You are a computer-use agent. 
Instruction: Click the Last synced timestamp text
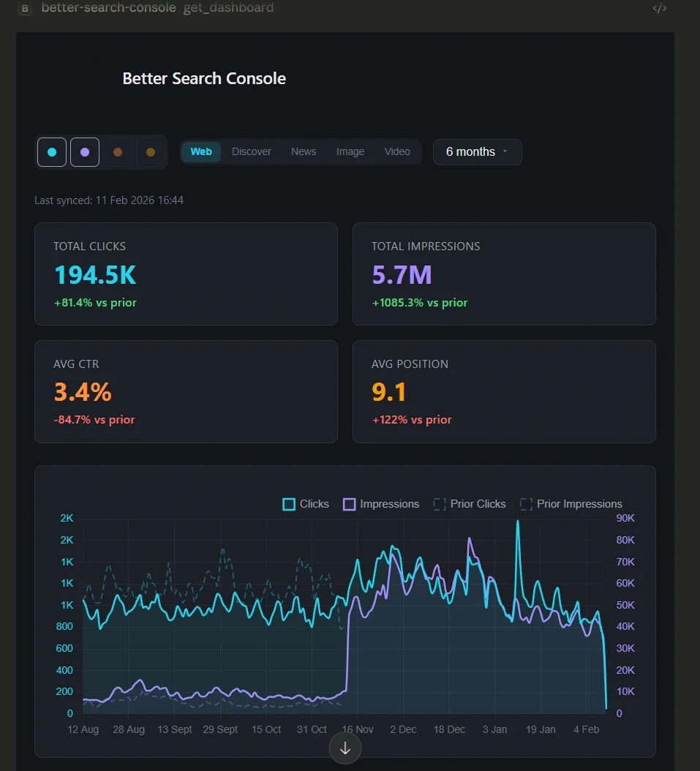109,200
